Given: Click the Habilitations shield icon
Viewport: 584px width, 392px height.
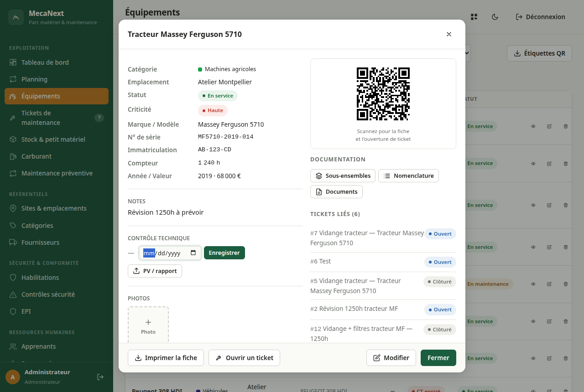Looking at the screenshot, I should [13, 278].
